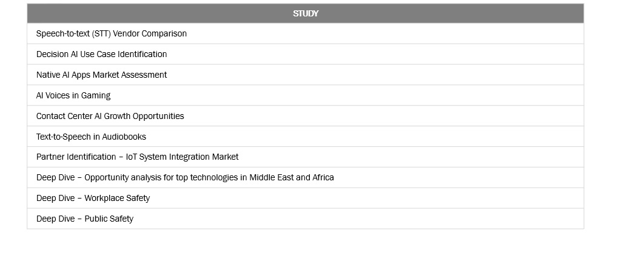644x255 pixels.
Task: Click the word "Gaming" in the table
Action: (x=96, y=95)
